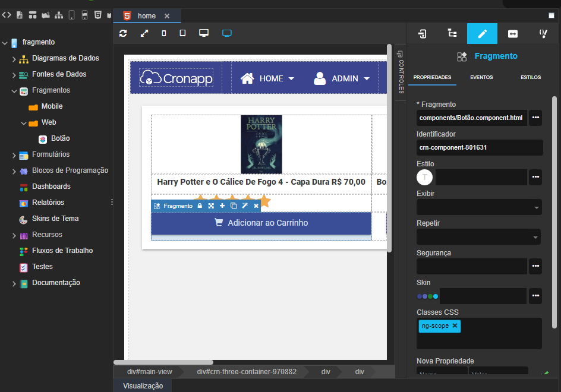Switch to the EVENTOS tab
This screenshot has height=392, width=561.
point(481,77)
